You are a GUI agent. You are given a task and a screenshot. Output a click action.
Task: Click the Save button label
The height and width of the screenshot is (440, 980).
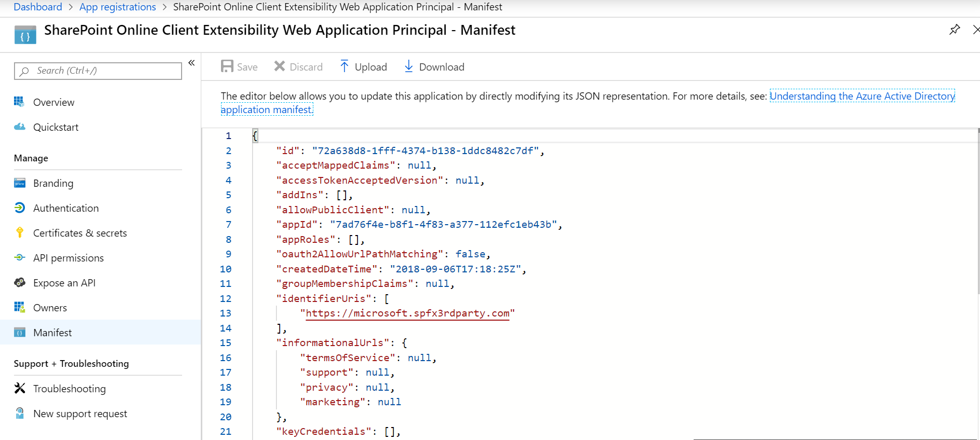click(247, 67)
